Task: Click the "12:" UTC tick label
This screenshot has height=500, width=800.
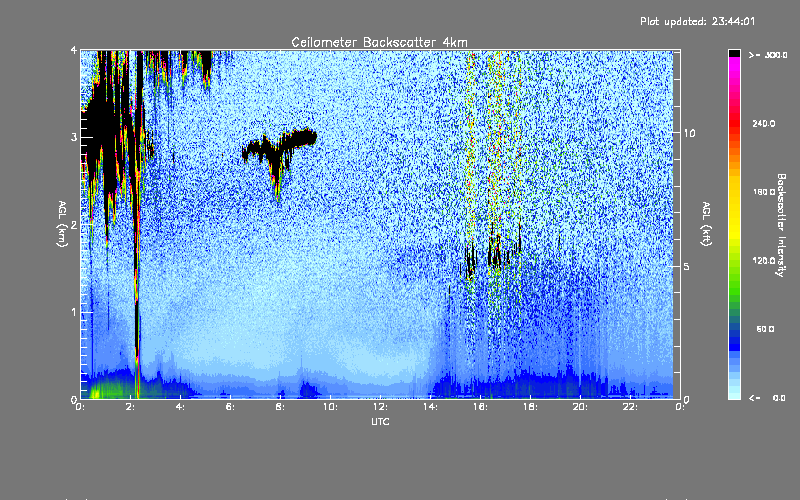Action: (380, 407)
